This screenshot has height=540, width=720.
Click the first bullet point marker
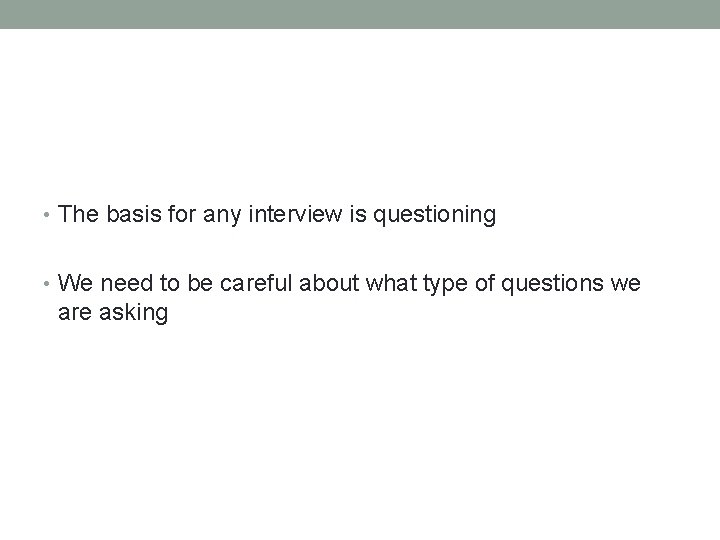point(46,214)
